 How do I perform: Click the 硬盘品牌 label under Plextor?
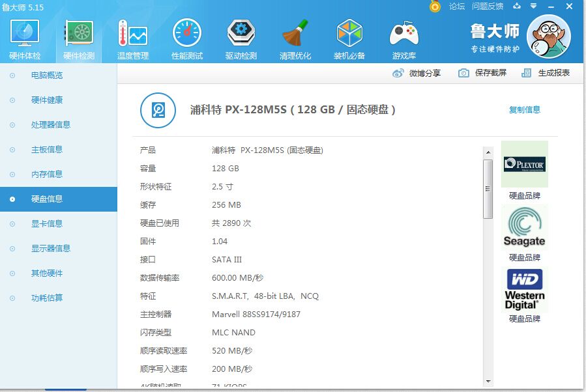pyautogui.click(x=525, y=195)
